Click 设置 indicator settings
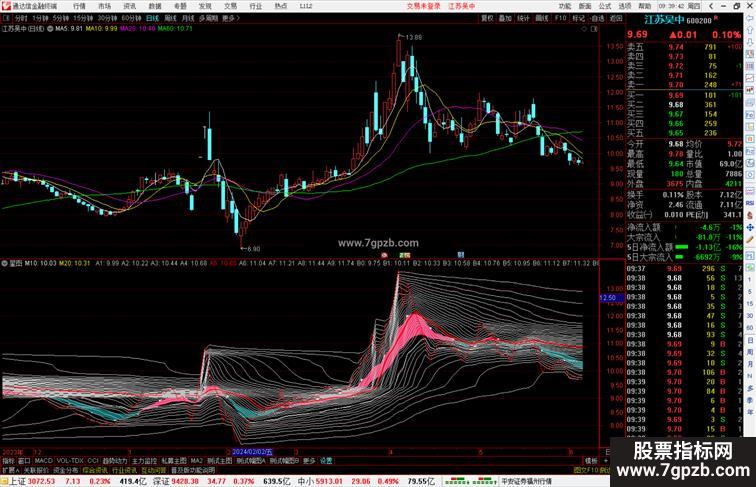The image size is (756, 487). 326,461
